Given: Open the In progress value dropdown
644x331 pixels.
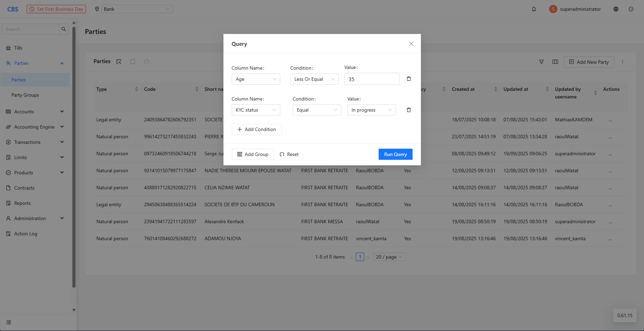Looking at the screenshot, I should (371, 110).
